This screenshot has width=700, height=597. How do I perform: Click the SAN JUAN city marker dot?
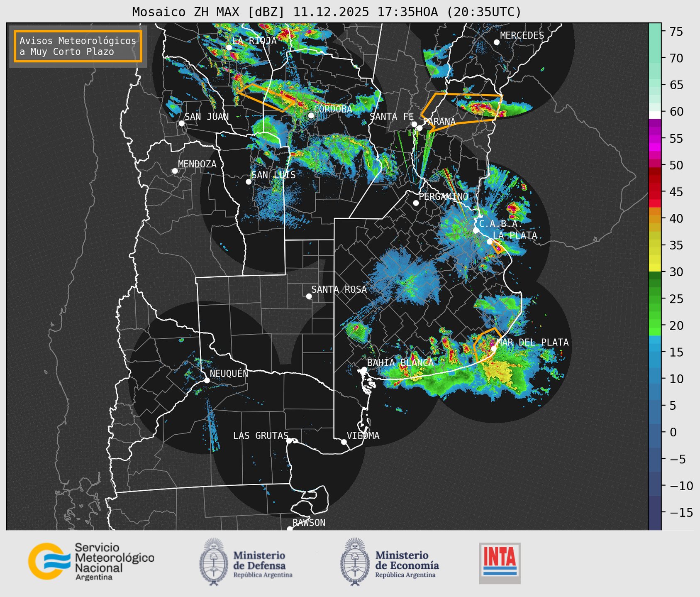pos(181,123)
